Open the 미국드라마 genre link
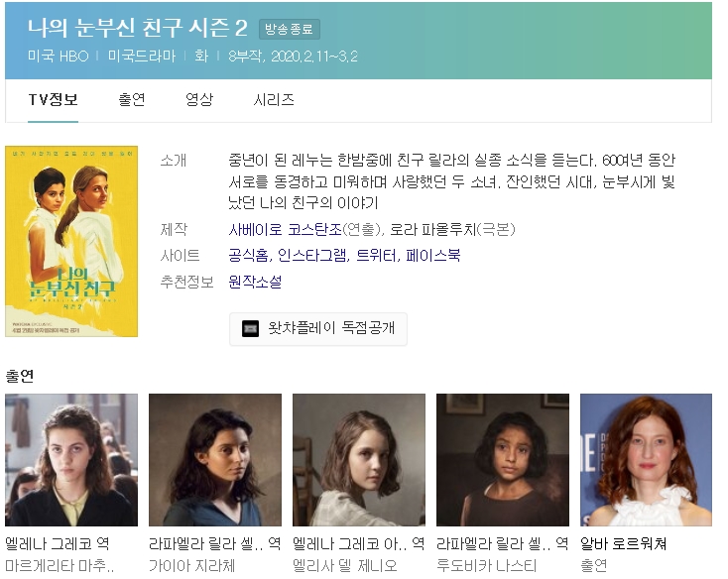 [x=142, y=56]
